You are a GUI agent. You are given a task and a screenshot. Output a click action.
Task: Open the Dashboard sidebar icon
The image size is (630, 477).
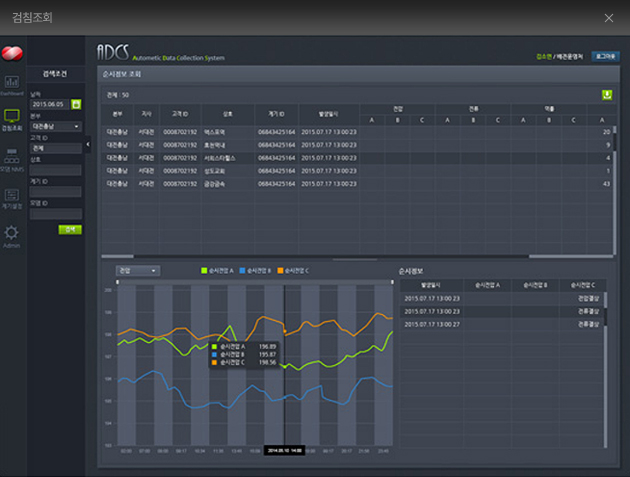click(x=12, y=82)
